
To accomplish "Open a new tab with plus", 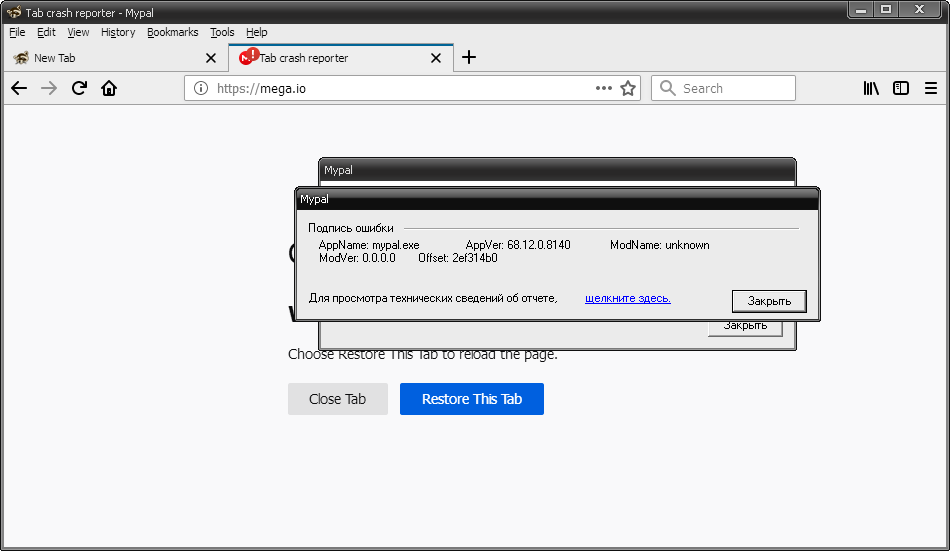I will (468, 58).
